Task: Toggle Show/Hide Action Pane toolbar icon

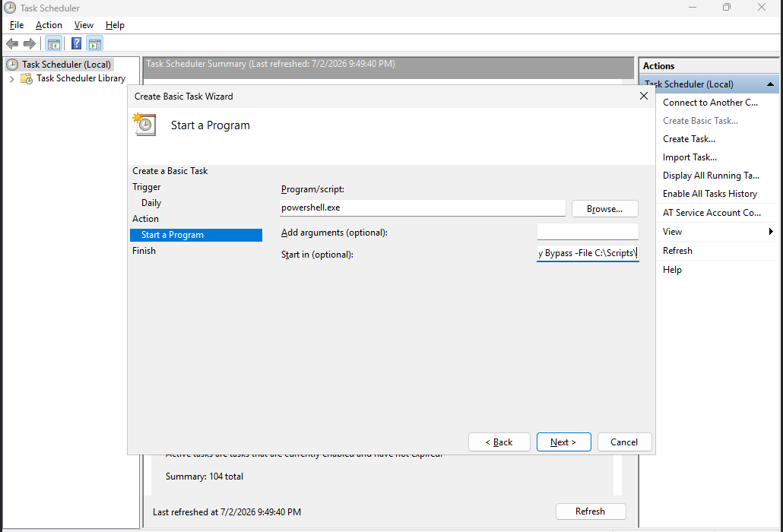Action: coord(95,44)
